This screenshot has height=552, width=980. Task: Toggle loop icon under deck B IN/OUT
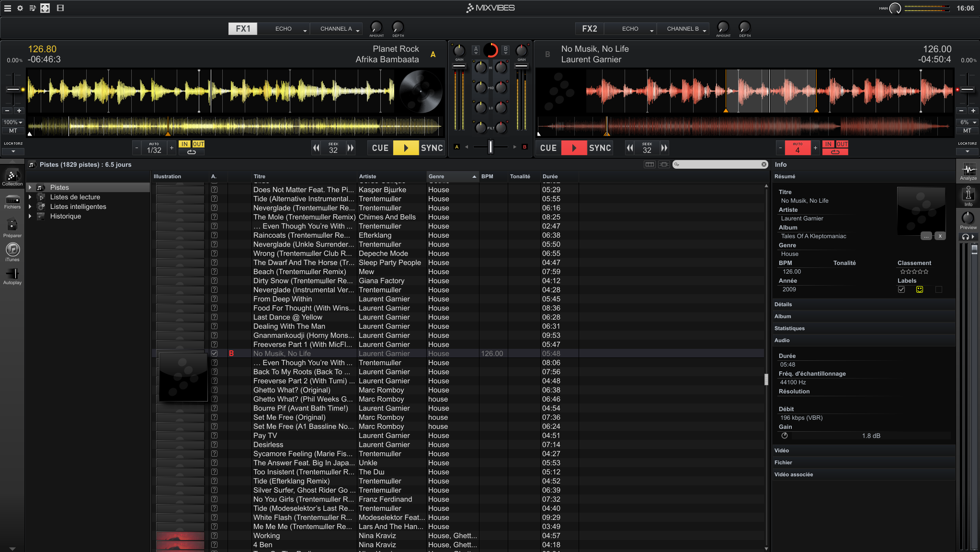tap(835, 152)
